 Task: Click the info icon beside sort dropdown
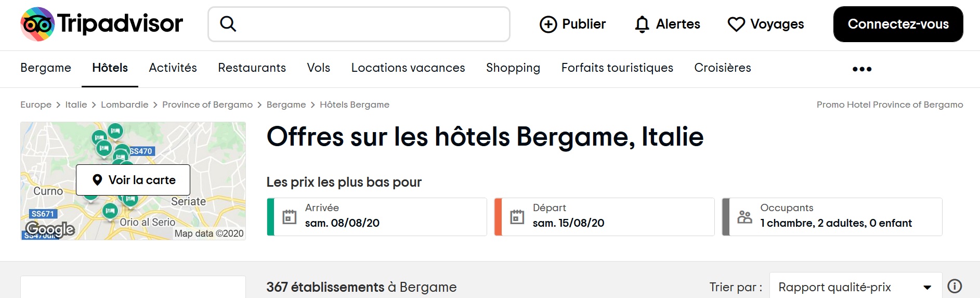point(955,287)
